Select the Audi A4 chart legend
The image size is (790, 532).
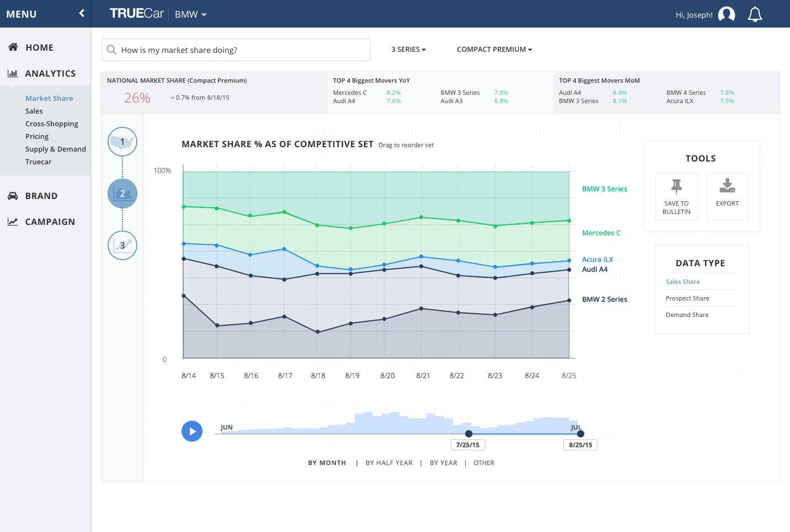pyautogui.click(x=595, y=270)
